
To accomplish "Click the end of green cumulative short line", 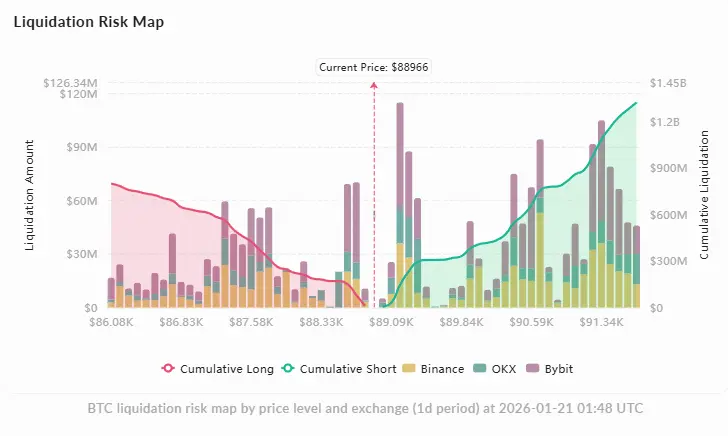I will 636,103.
